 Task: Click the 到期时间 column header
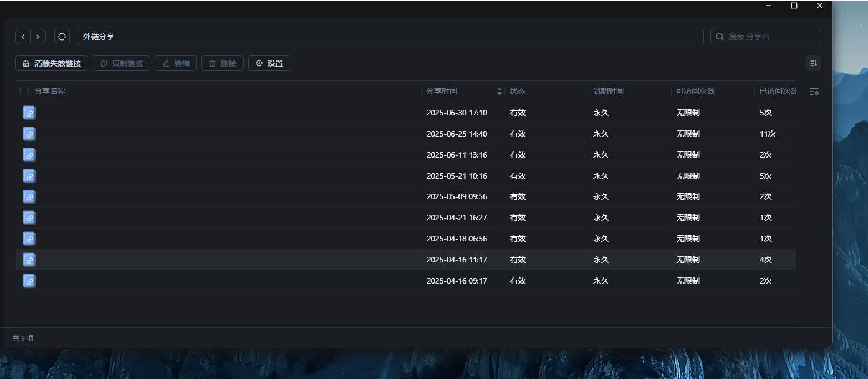[608, 91]
